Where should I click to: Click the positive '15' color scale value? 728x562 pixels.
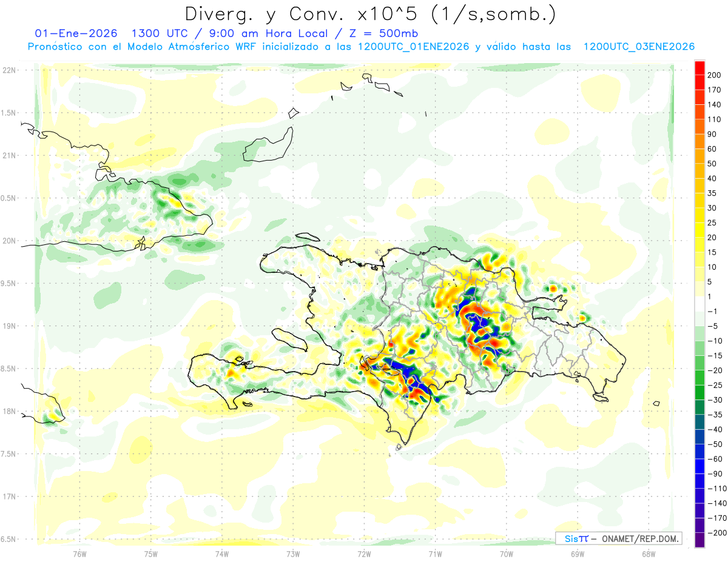(712, 252)
